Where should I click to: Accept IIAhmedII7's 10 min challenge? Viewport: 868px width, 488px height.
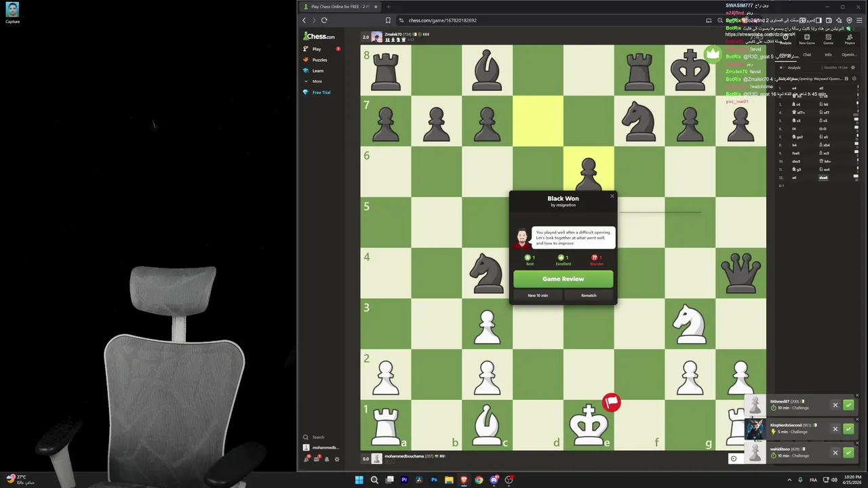[848, 405]
